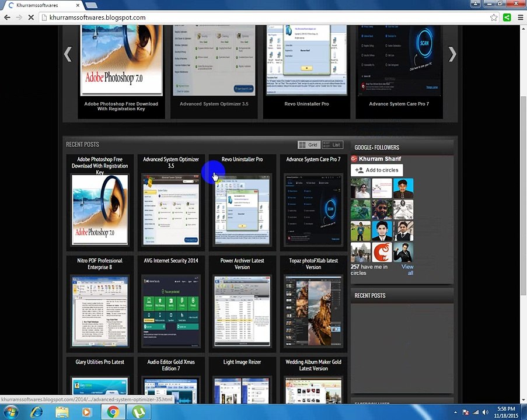Open Khurram Sharif Google+ profile link
The image size is (527, 420).
380,159
